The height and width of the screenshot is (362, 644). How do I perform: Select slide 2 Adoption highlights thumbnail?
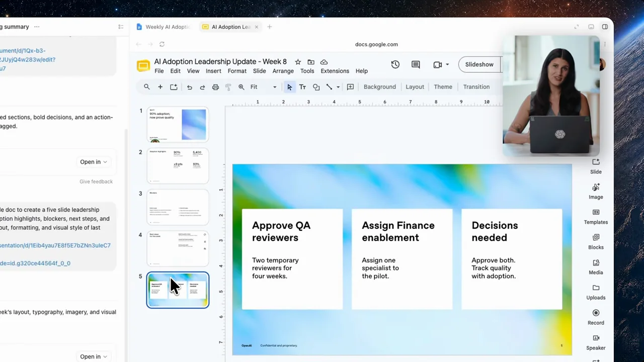(x=178, y=166)
